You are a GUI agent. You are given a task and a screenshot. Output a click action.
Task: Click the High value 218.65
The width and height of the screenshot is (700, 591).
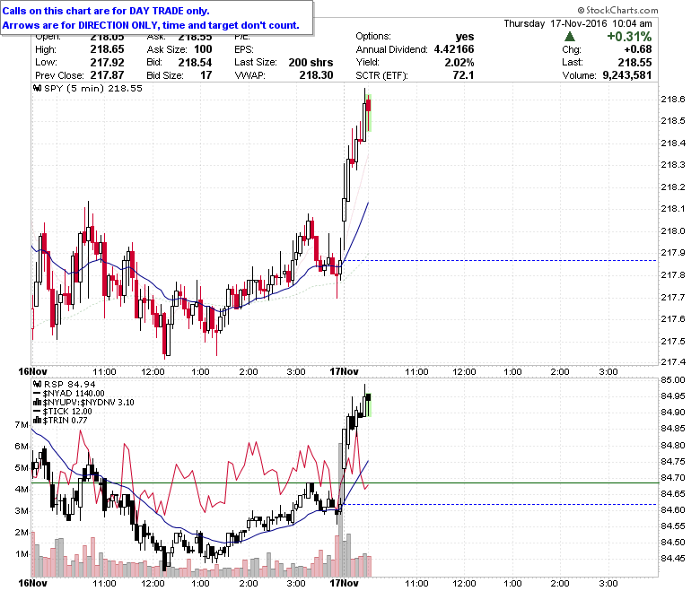[x=107, y=49]
